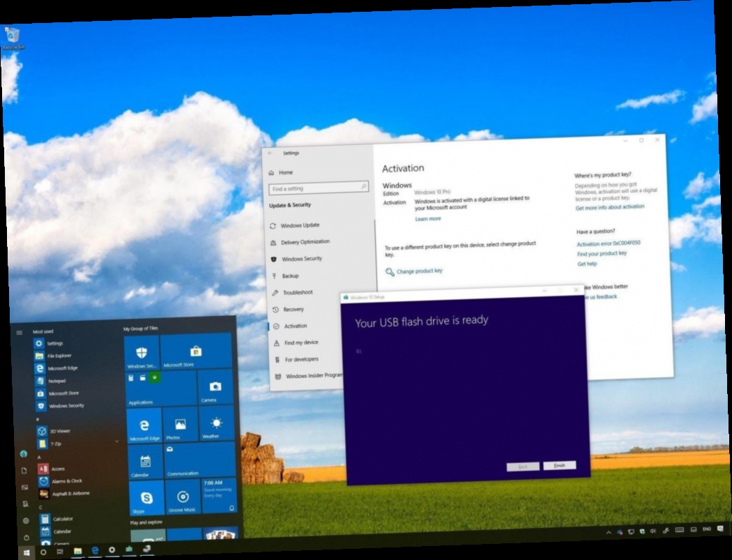Open the Applications folder tile
This screenshot has height=560, width=732.
[161, 389]
